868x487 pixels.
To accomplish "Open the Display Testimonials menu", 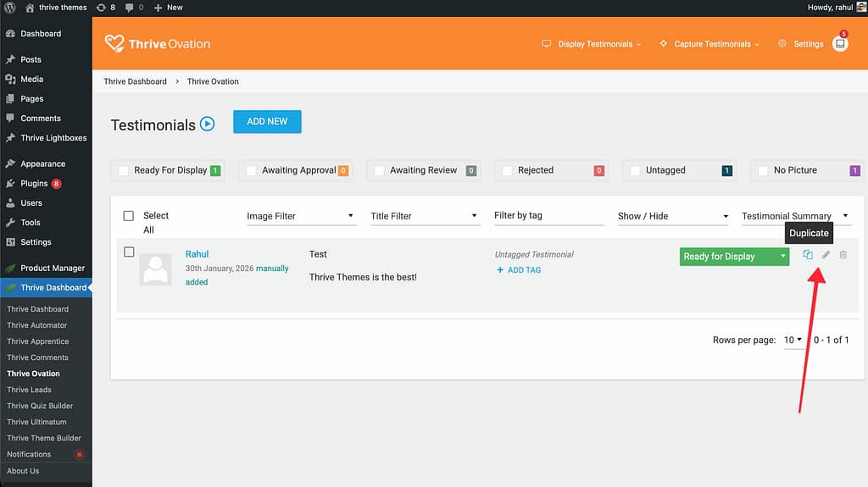I will tap(592, 44).
